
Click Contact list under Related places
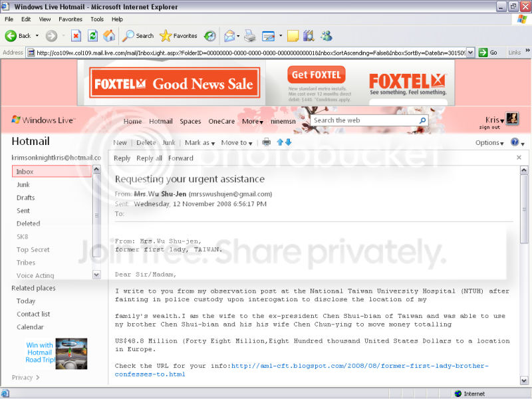pyautogui.click(x=33, y=314)
